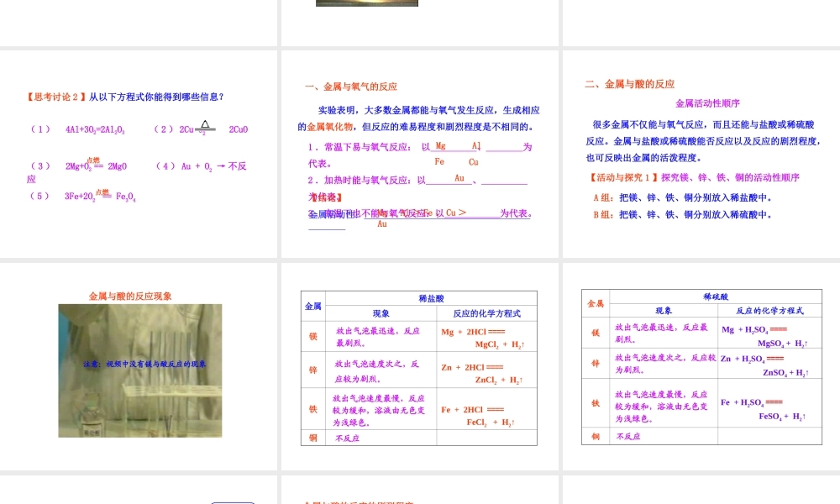Click the test-tube video image in 金属与酸的反应现象 slide

coord(139,370)
